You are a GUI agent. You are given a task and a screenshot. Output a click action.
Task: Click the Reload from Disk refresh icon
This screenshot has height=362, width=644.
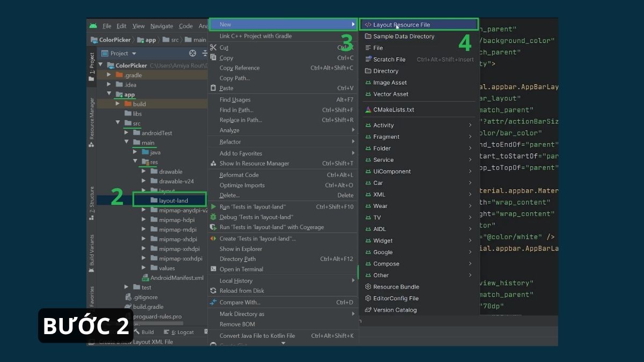(214, 291)
